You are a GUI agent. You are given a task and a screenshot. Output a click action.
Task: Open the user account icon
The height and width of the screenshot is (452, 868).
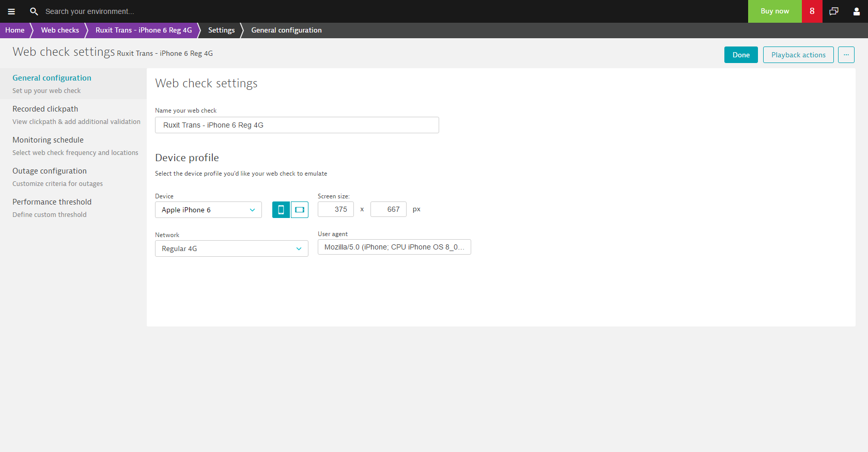(x=857, y=11)
